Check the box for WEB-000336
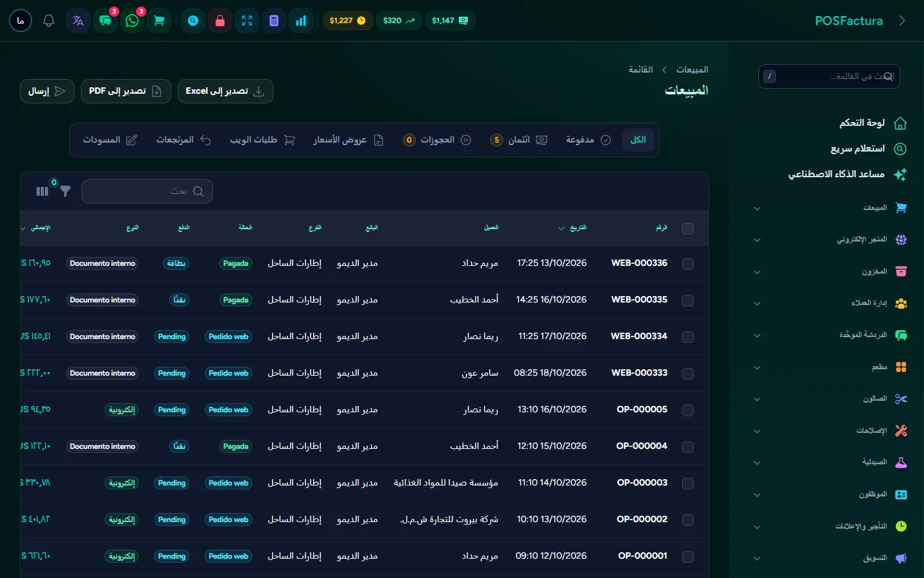Screen dimensions: 924x578 (x=688, y=263)
